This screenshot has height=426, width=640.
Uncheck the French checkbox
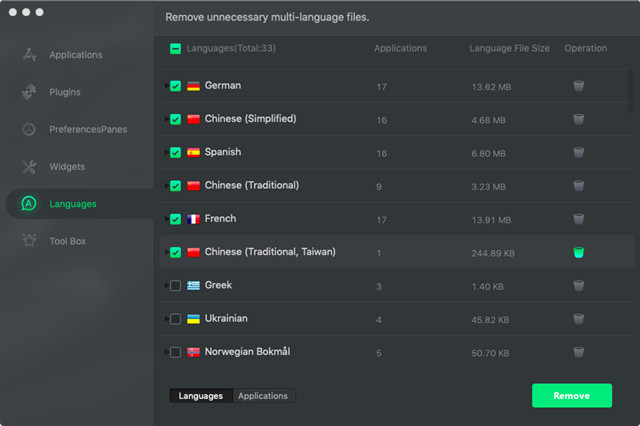176,219
